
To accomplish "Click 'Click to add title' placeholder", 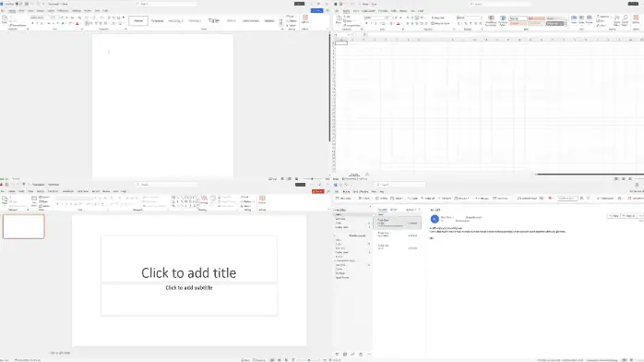I will (189, 272).
